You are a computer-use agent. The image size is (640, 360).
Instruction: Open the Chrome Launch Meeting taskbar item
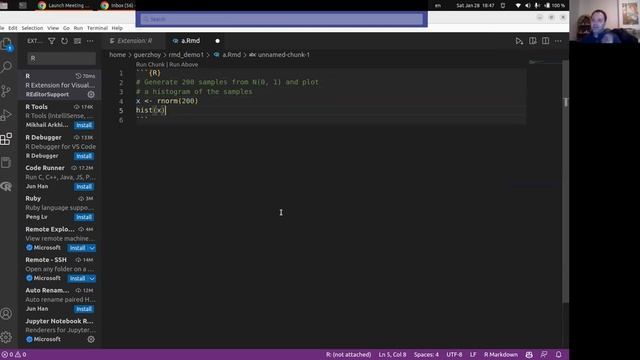point(62,5)
